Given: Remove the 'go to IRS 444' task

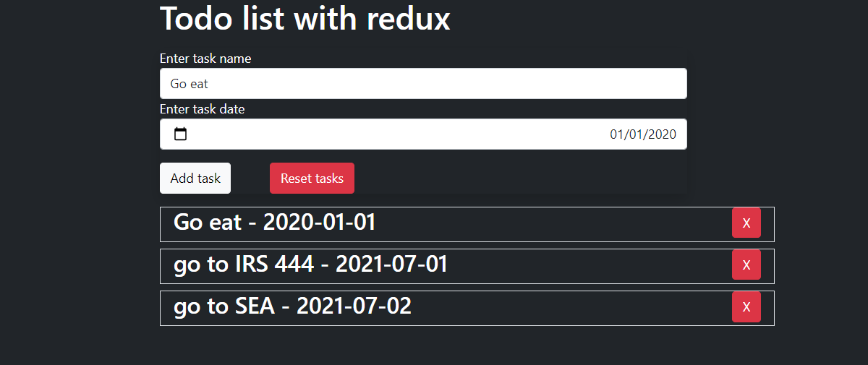Looking at the screenshot, I should tap(746, 265).
